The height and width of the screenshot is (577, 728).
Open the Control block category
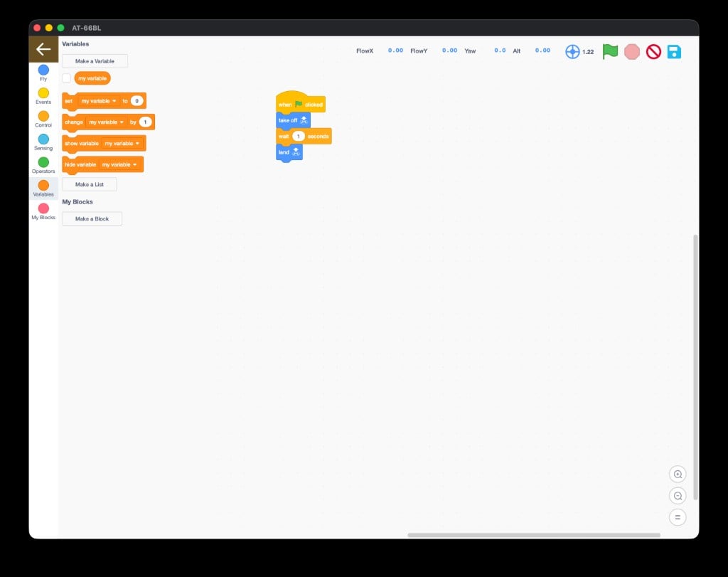click(43, 120)
